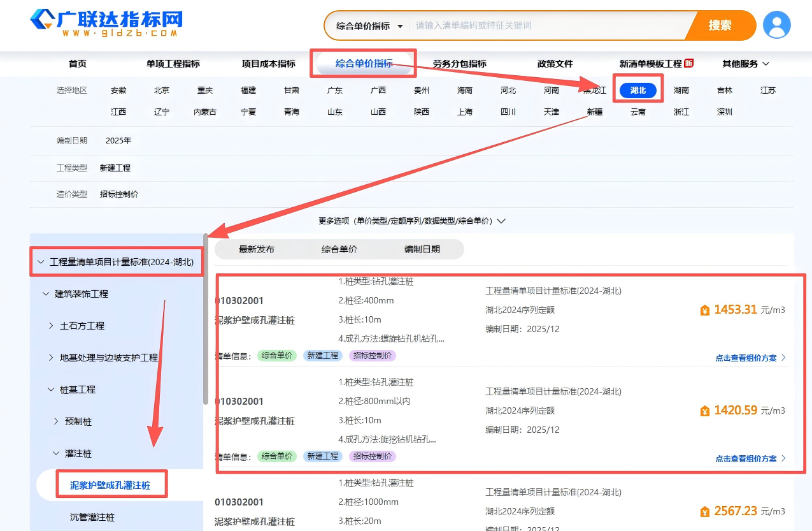Screen dimensions: 812x531
Task: View 组价方案 for the 1453.31 item
Action: point(751,358)
